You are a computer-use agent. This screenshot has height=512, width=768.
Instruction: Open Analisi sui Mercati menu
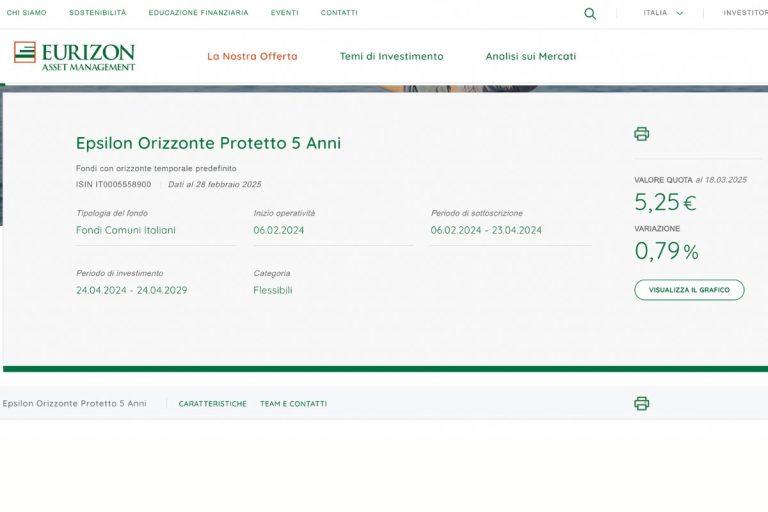point(530,56)
